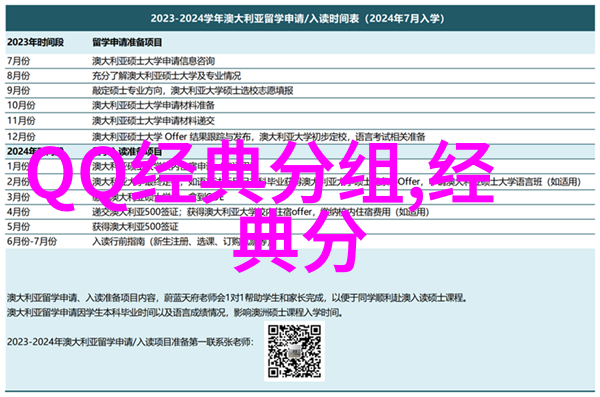The image size is (600, 397).
Task: Click the '士大学语言班（如适用）' text in 2月份 row
Action: [538, 181]
